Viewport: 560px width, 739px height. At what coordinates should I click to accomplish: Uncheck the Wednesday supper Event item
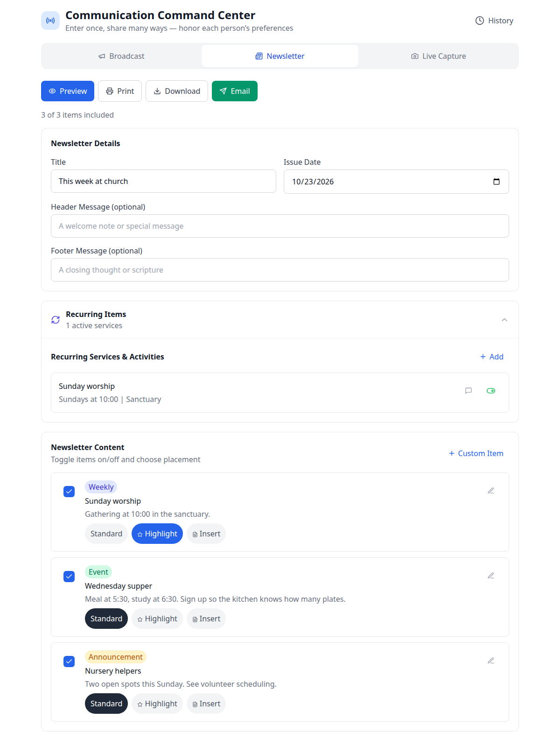[x=69, y=577]
